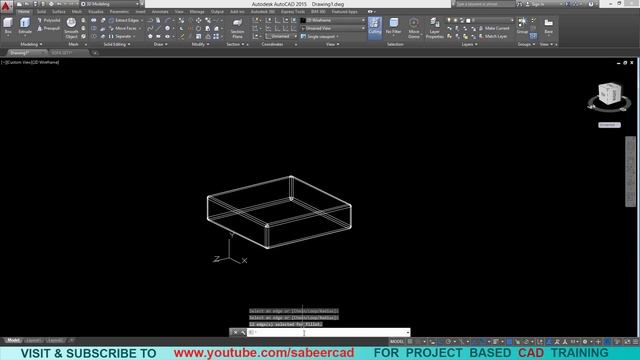Click the 3D Move modify icon
Viewport: 640px width, 360px height.
(198, 20)
